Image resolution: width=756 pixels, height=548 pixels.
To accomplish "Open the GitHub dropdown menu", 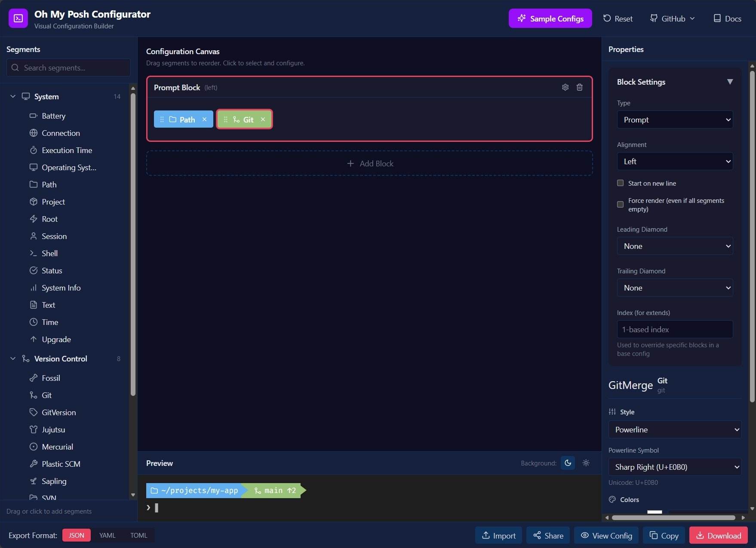I will coord(672,18).
